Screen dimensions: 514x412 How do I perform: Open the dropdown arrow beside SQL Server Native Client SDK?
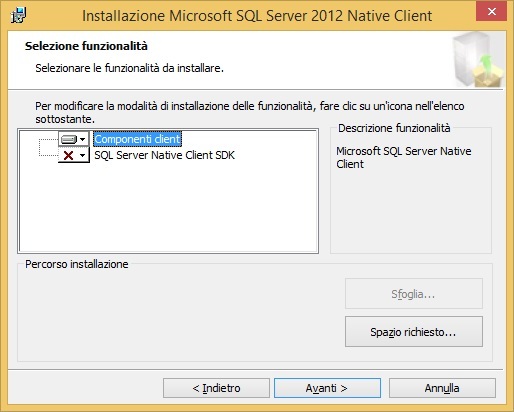pyautogui.click(x=82, y=155)
